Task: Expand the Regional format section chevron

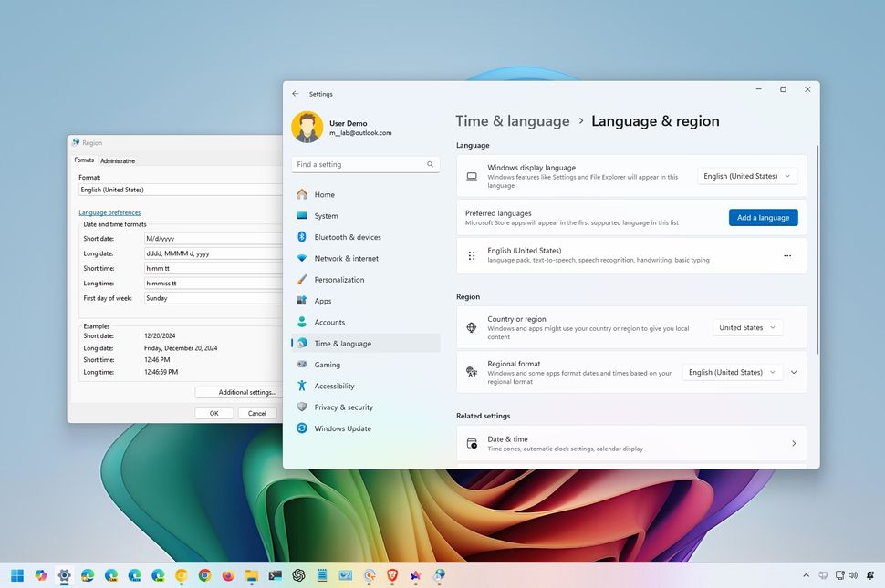Action: pyautogui.click(x=794, y=372)
